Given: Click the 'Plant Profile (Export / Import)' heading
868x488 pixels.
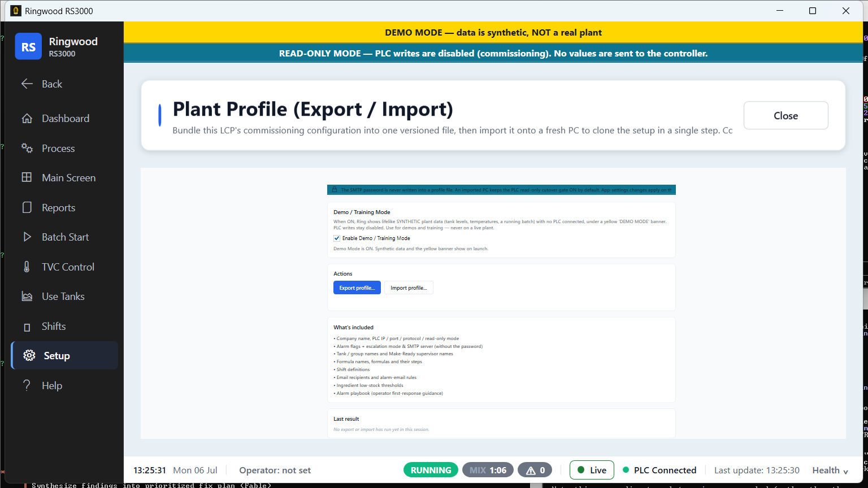Looking at the screenshot, I should [x=313, y=109].
